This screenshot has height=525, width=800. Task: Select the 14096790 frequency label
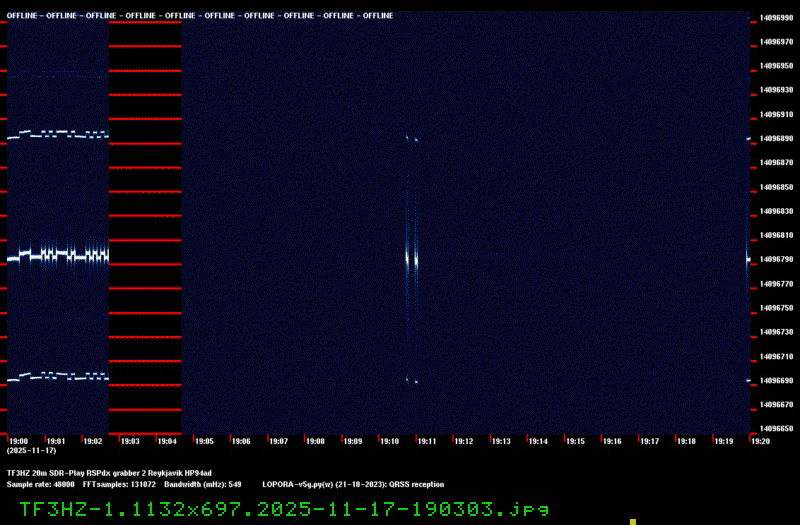point(776,260)
